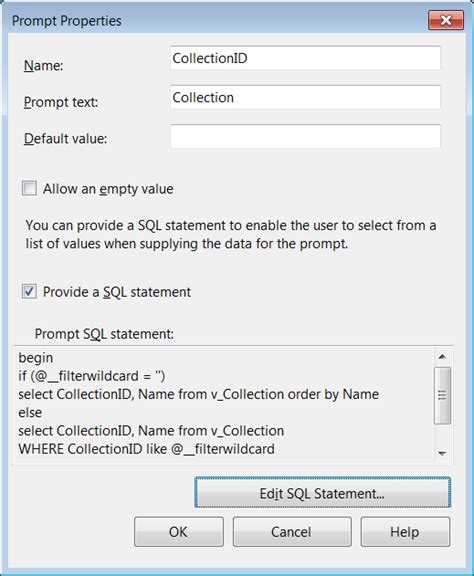This screenshot has width=474, height=576.
Task: Click the 'Default value:' label
Action: 65,138
